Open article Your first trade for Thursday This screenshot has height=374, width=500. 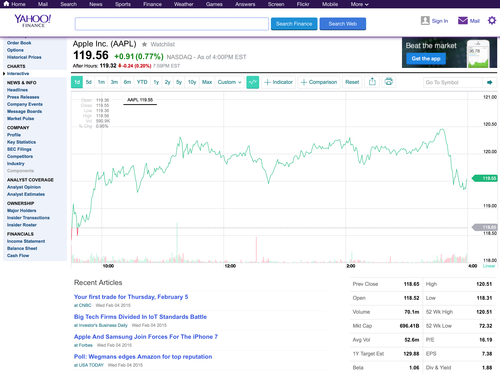131,297
